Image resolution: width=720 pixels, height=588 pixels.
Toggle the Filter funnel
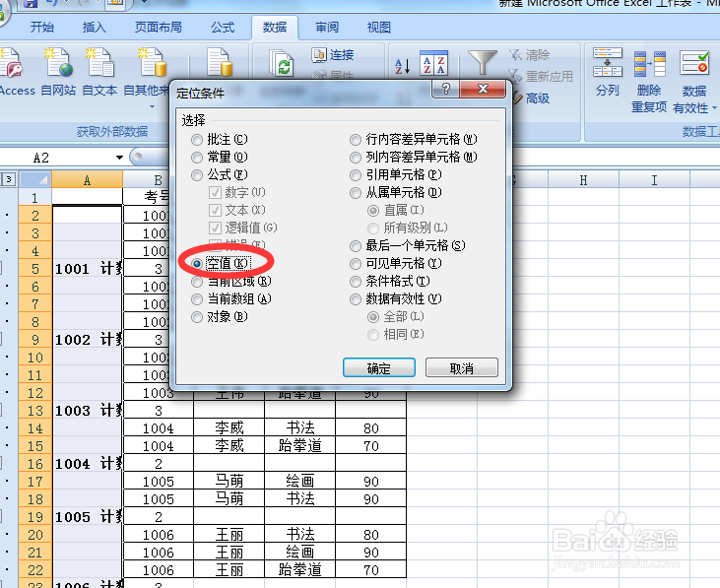pyautogui.click(x=483, y=63)
